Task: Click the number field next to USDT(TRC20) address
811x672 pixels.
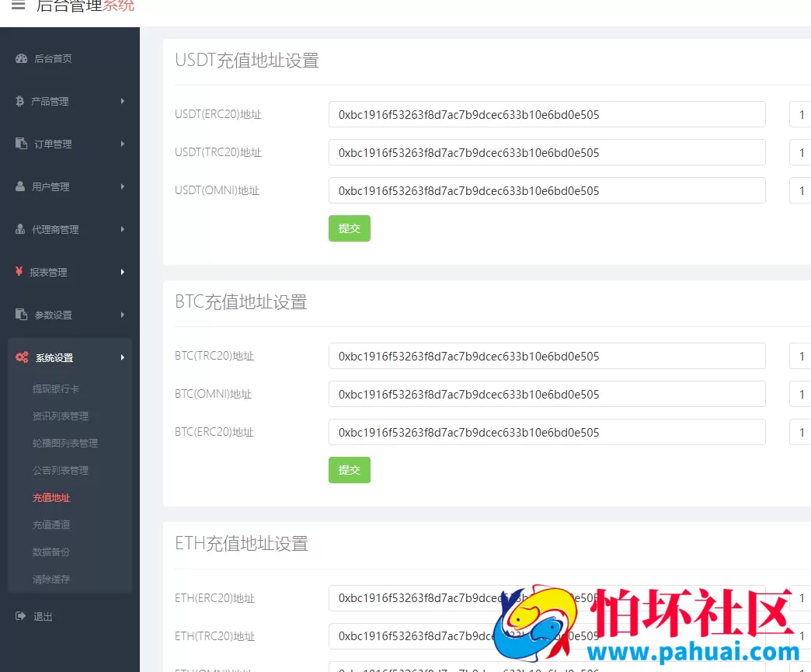Action: pos(800,152)
